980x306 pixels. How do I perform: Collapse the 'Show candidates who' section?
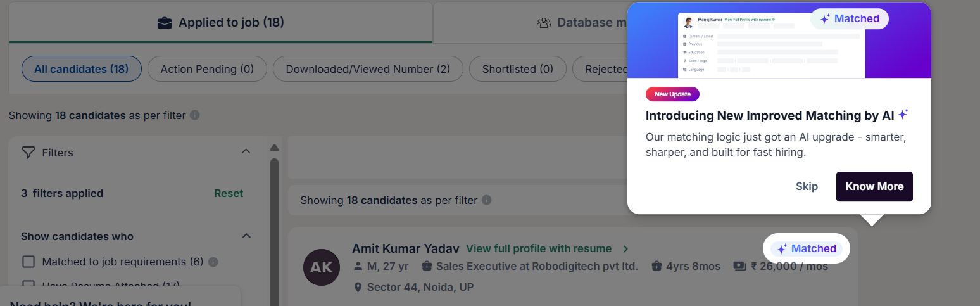coord(246,236)
